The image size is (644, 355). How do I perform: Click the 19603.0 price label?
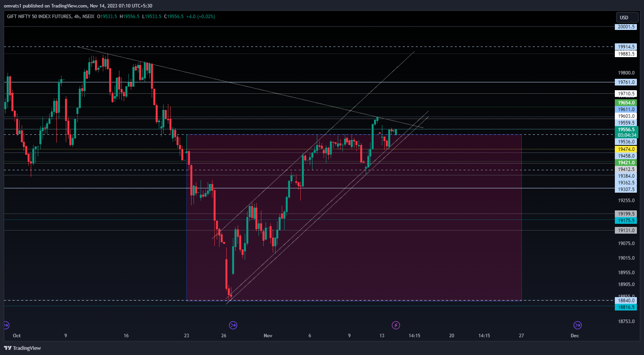tap(626, 116)
